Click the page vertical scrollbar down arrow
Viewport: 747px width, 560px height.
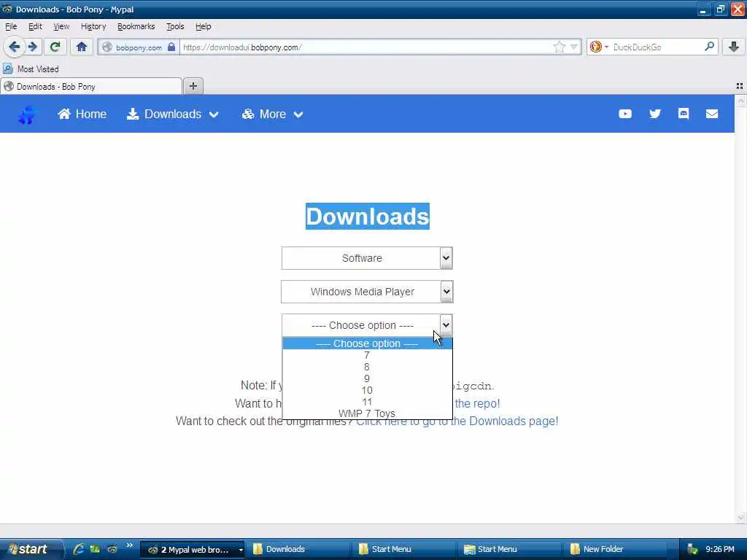741,518
